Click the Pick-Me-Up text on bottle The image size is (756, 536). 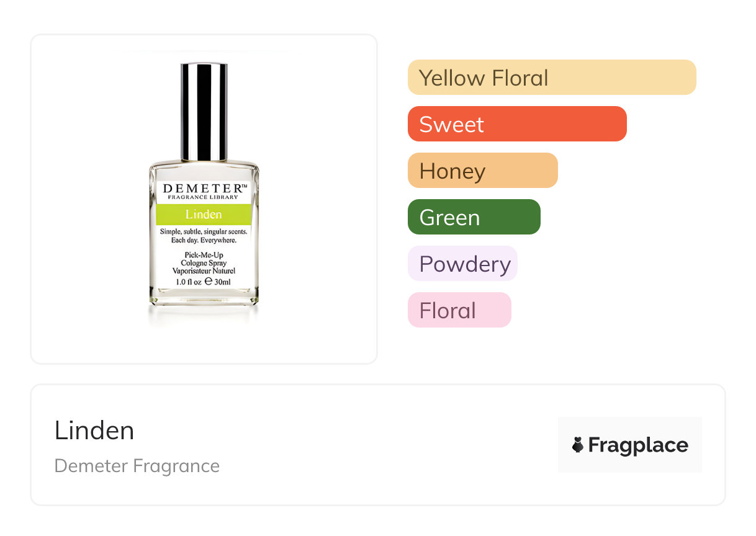coord(204,255)
